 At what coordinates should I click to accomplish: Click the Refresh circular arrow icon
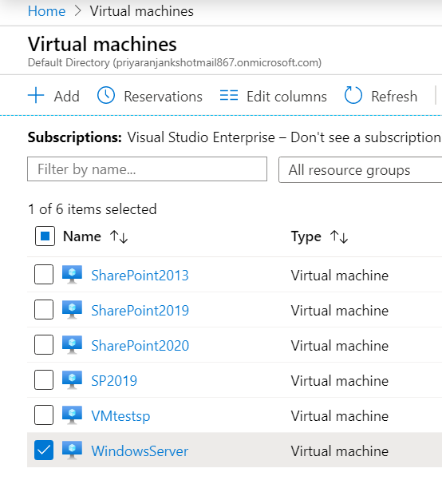click(x=353, y=95)
